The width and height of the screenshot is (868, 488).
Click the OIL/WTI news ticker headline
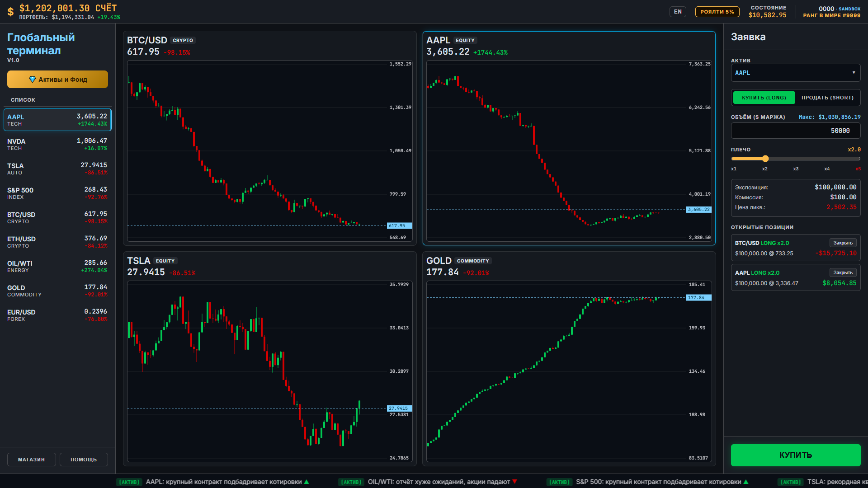coord(439,482)
